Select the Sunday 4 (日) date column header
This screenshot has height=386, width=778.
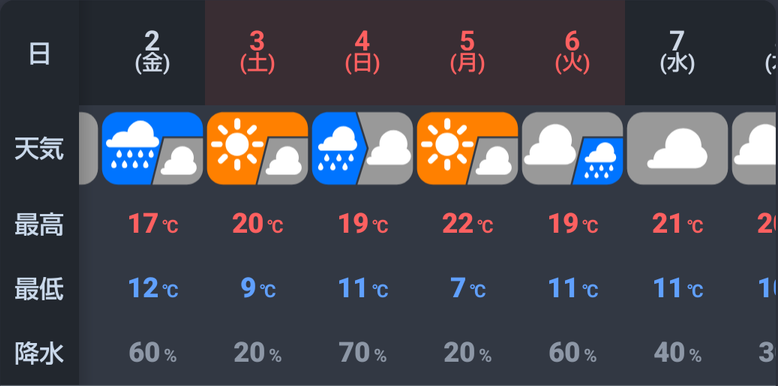tap(363, 52)
